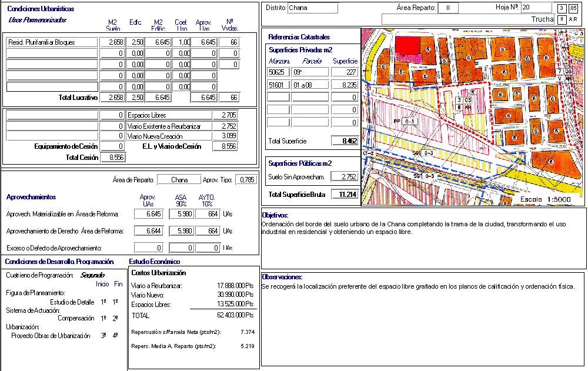Screen dimensions: 588x371
Task: Click the solid red block on the map
Action: point(410,45)
